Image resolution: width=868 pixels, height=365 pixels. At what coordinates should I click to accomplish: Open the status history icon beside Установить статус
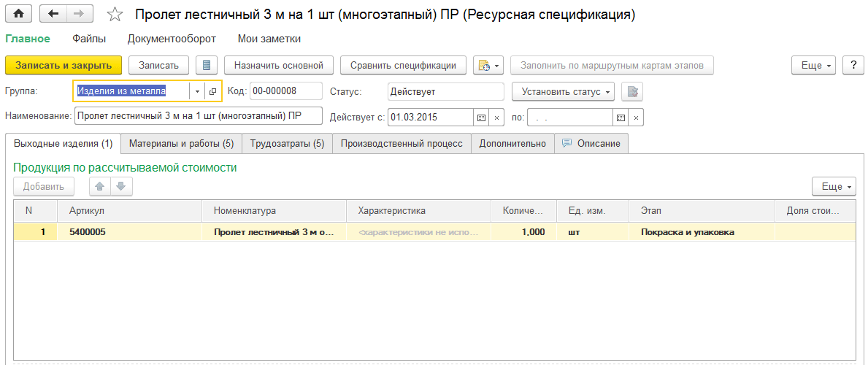(632, 91)
